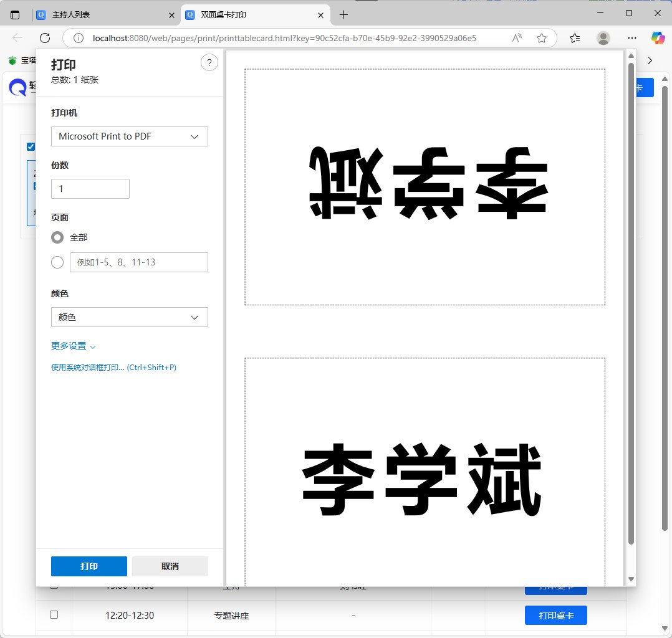
Task: Toggle the checked blue checkbox behind dialog
Action: pos(31,147)
